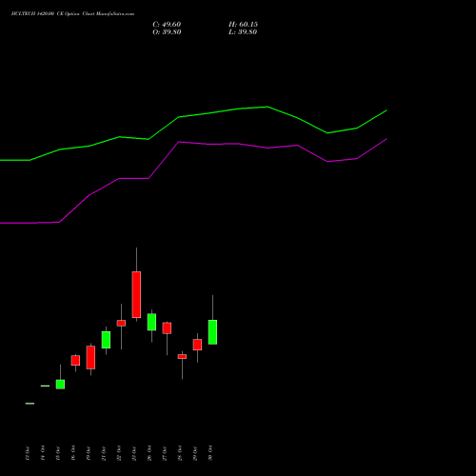
Task: Click the green candlestick for 30 Oct
Action: point(212,332)
